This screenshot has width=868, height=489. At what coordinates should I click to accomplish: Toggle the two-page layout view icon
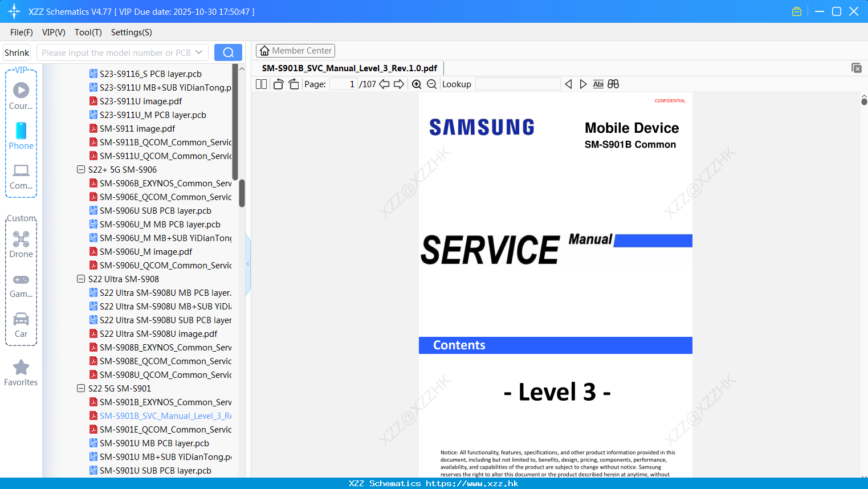click(261, 84)
